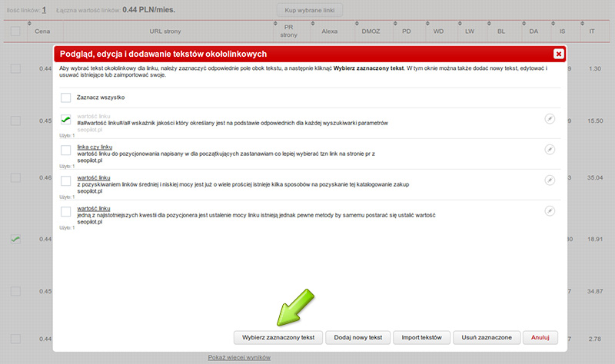This screenshot has width=615, height=364.
Task: Click 'Wybierz zaznaczony tekst' button
Action: coord(278,337)
